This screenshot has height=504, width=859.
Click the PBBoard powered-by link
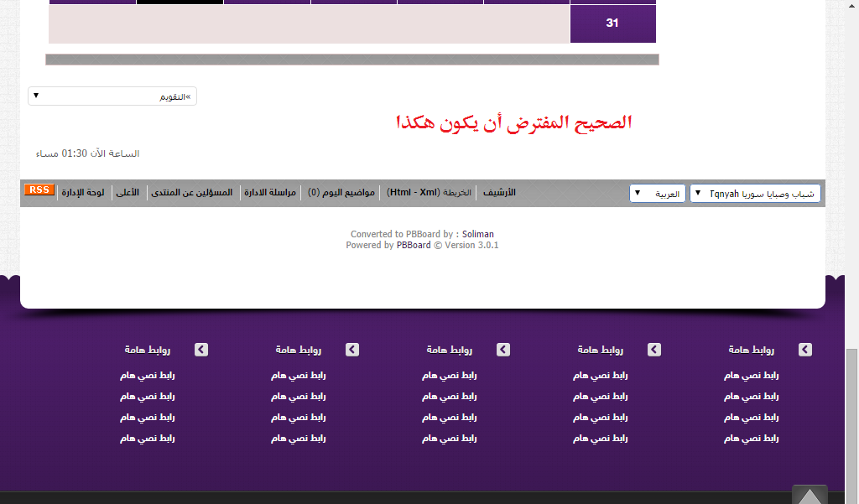[x=414, y=245]
